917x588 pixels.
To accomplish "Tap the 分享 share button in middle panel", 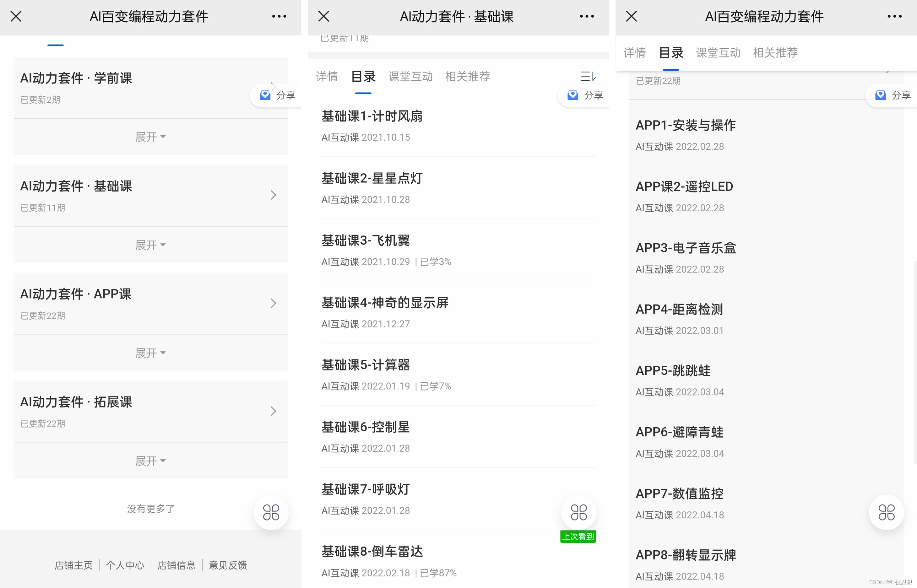I will coord(584,95).
